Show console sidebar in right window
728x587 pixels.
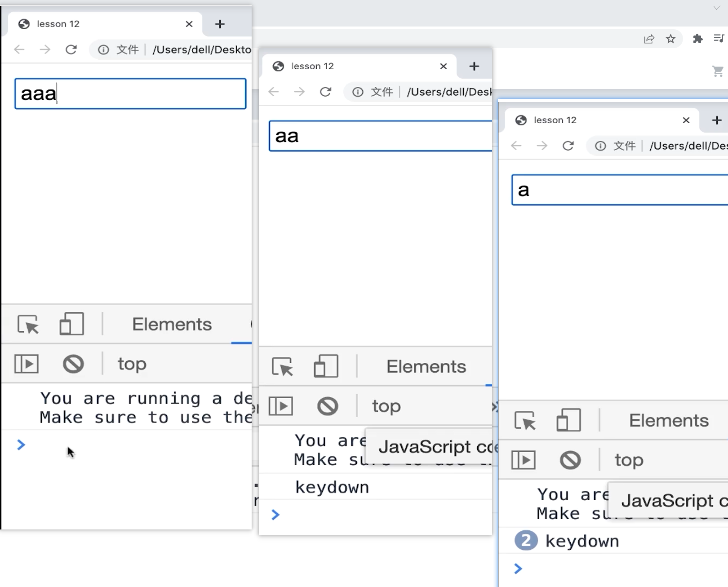click(524, 460)
